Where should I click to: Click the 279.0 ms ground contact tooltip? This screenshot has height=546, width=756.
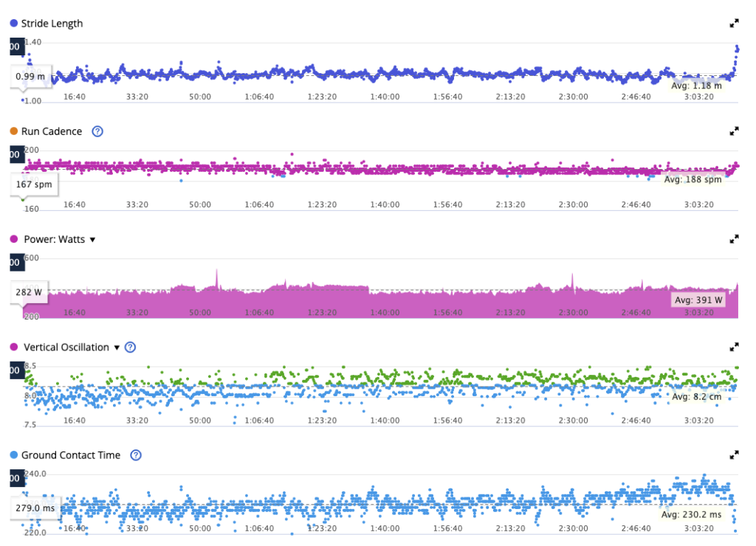35,508
